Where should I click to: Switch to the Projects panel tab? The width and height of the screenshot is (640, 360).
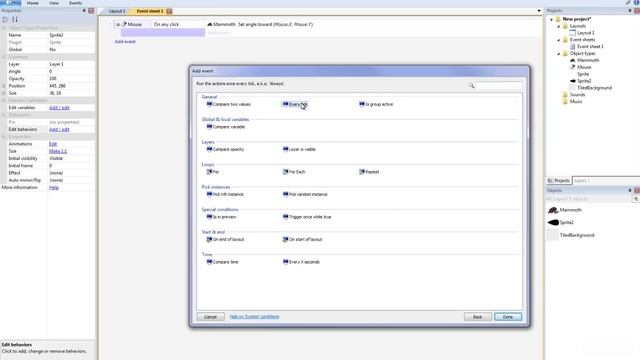click(559, 180)
